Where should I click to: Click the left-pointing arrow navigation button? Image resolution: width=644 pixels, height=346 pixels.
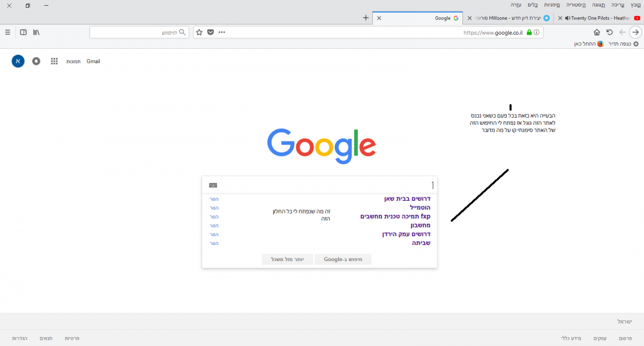point(623,32)
